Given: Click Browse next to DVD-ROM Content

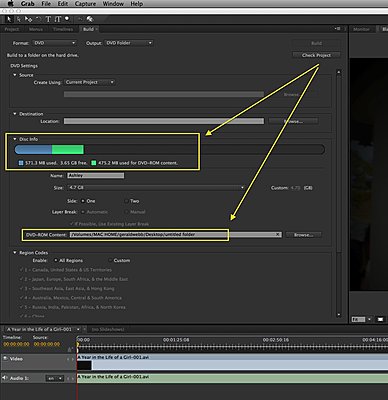Looking at the screenshot, I should click(x=303, y=235).
